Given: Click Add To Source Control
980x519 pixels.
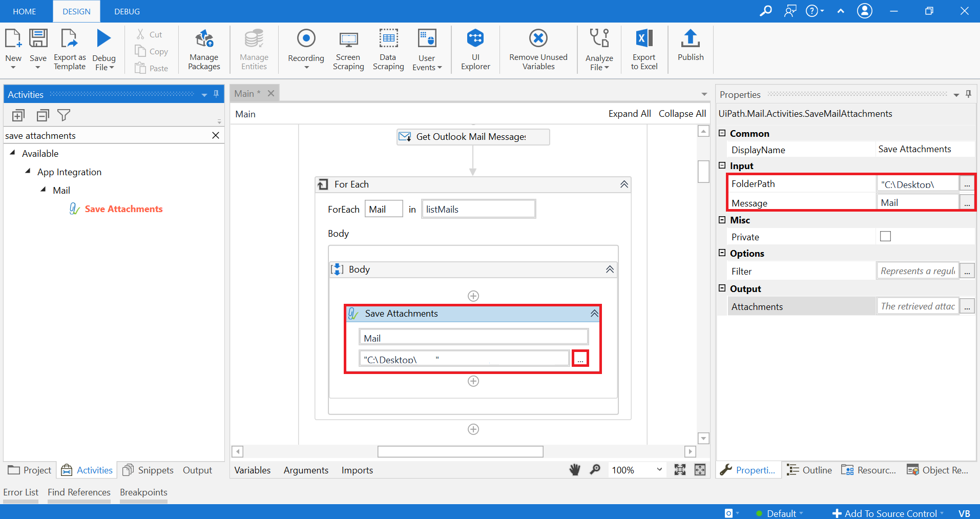Looking at the screenshot, I should pos(888,513).
